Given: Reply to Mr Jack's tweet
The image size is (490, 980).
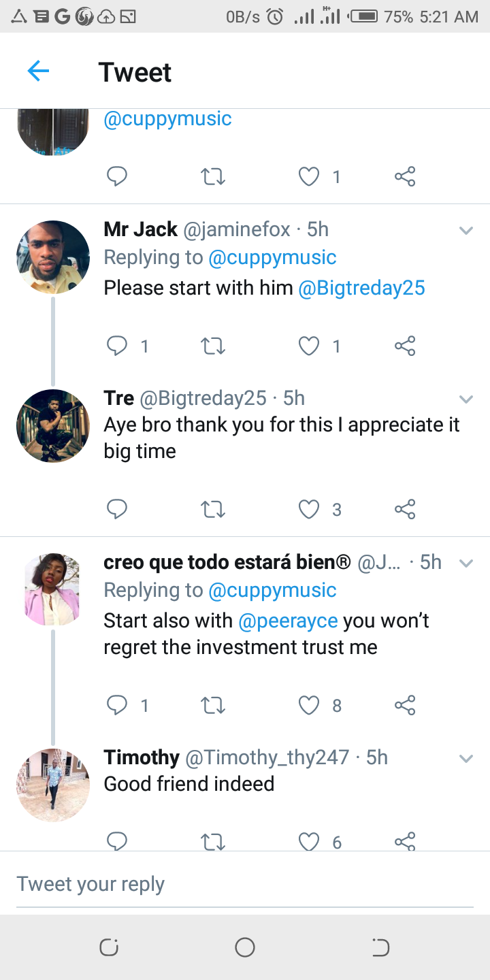Looking at the screenshot, I should click(118, 346).
